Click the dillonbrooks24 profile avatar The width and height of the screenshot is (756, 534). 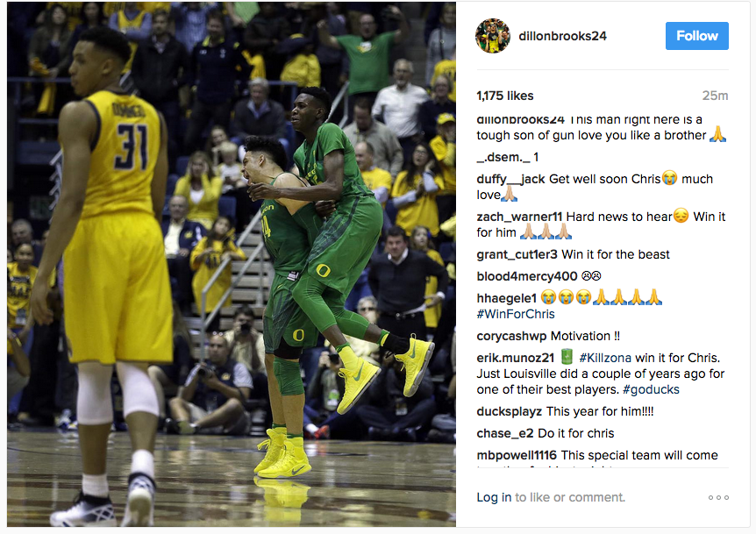tap(493, 36)
